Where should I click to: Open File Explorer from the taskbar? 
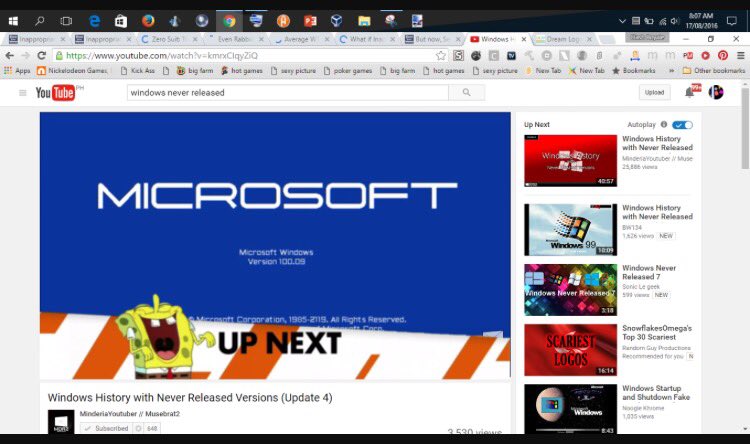click(x=364, y=21)
